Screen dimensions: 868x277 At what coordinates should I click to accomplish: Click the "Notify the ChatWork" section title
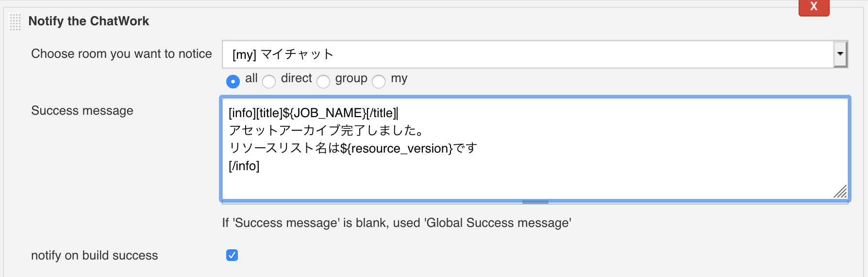click(89, 21)
